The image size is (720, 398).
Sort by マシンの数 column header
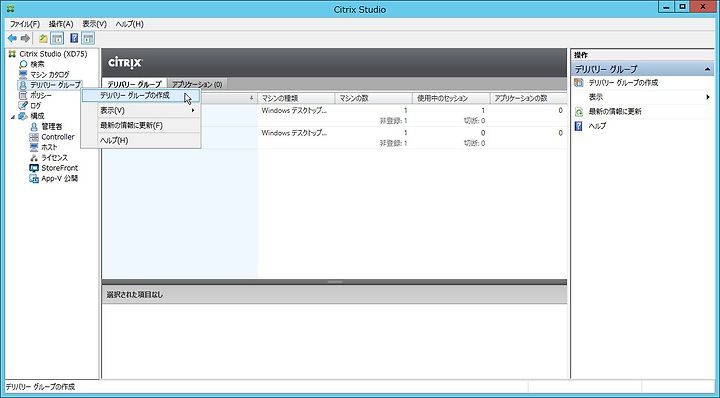tap(374, 98)
